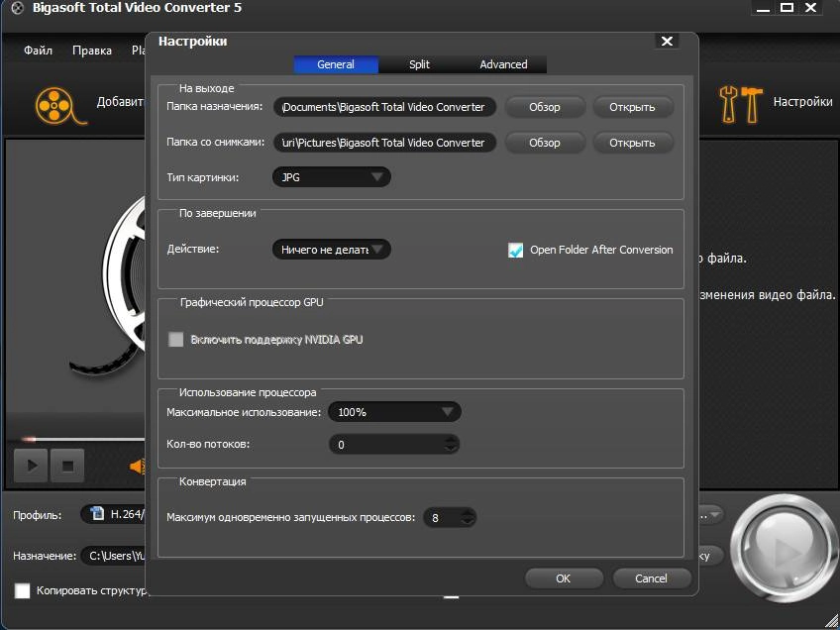
Task: Click Обзор for Папка со снимками
Action: [545, 143]
